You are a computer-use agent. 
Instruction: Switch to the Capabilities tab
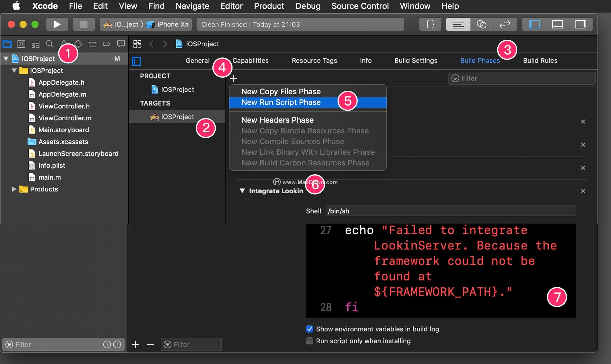pyautogui.click(x=251, y=60)
